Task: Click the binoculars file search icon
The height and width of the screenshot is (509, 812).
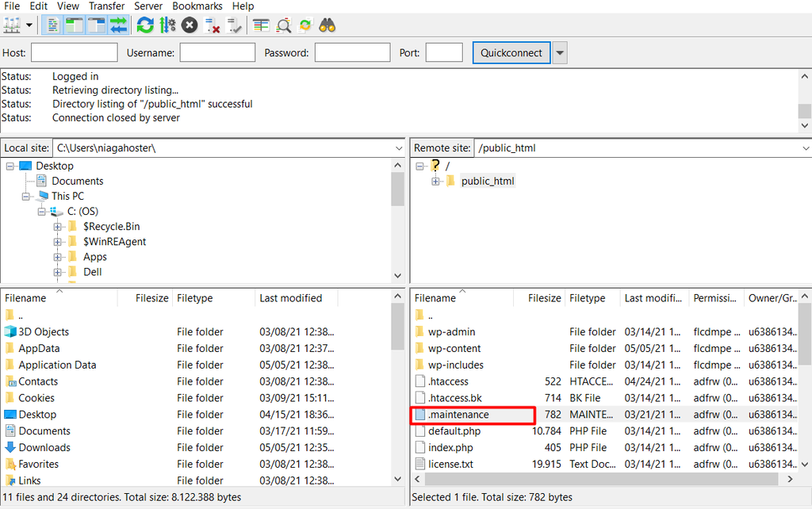Action: (327, 25)
